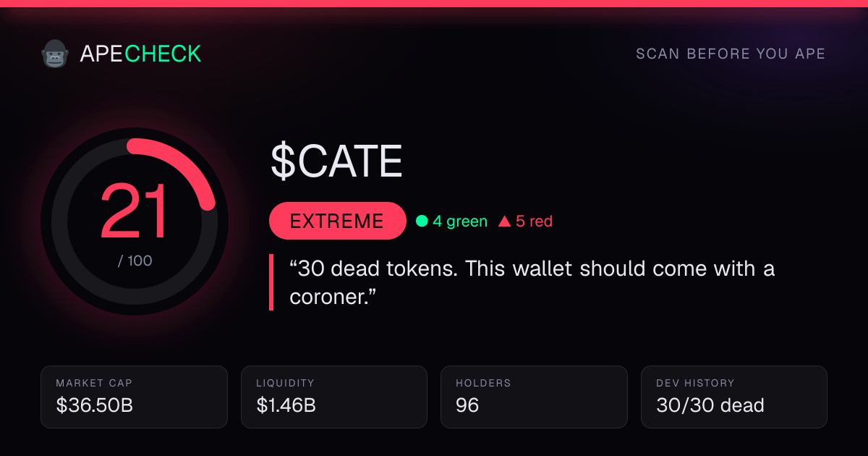Click the red triangle warning icon

tap(504, 221)
